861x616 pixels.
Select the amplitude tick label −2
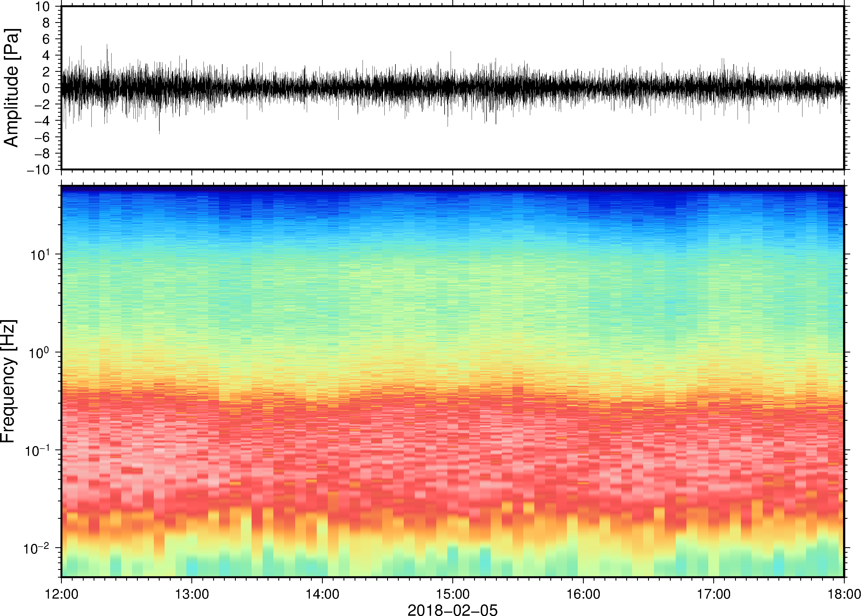coord(42,104)
